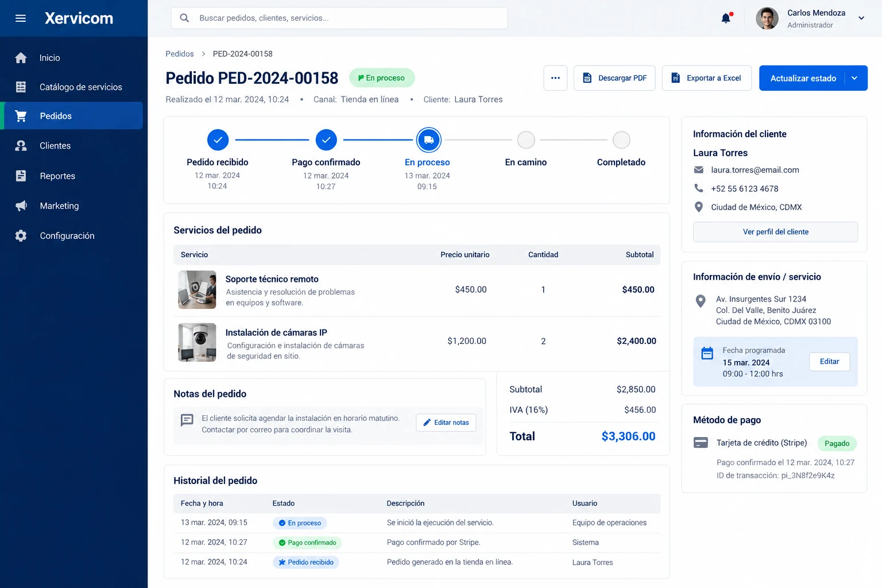Click the Descargar PDF button

point(614,78)
